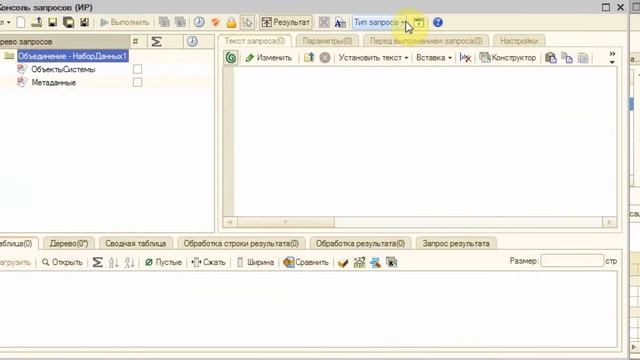Click the last table icon in result toolbar
640x360 pixels.
(x=391, y=262)
